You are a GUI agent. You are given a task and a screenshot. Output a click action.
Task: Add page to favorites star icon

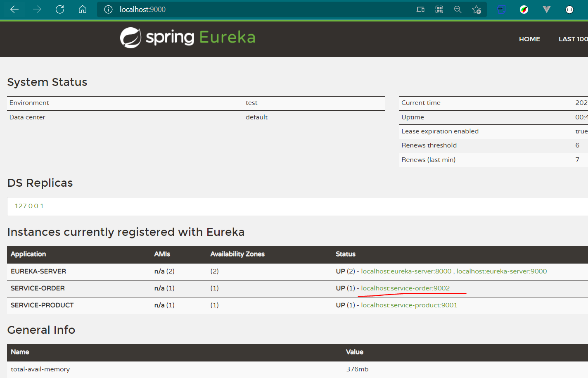click(477, 10)
